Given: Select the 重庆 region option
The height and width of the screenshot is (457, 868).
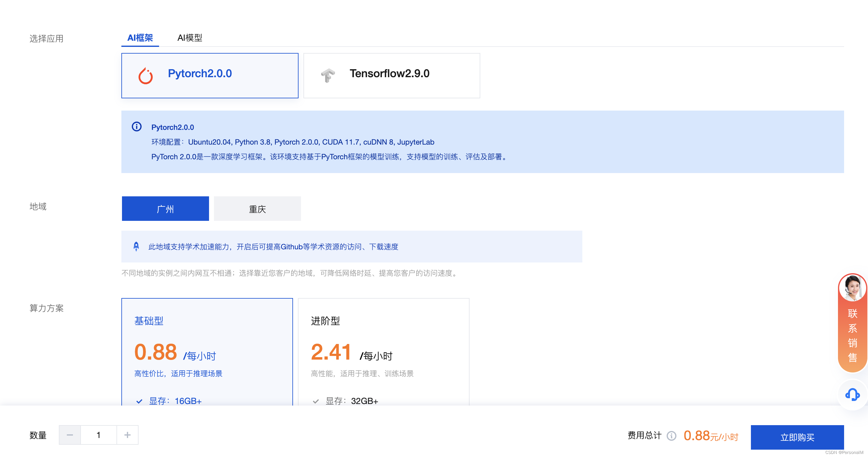Looking at the screenshot, I should click(x=257, y=209).
